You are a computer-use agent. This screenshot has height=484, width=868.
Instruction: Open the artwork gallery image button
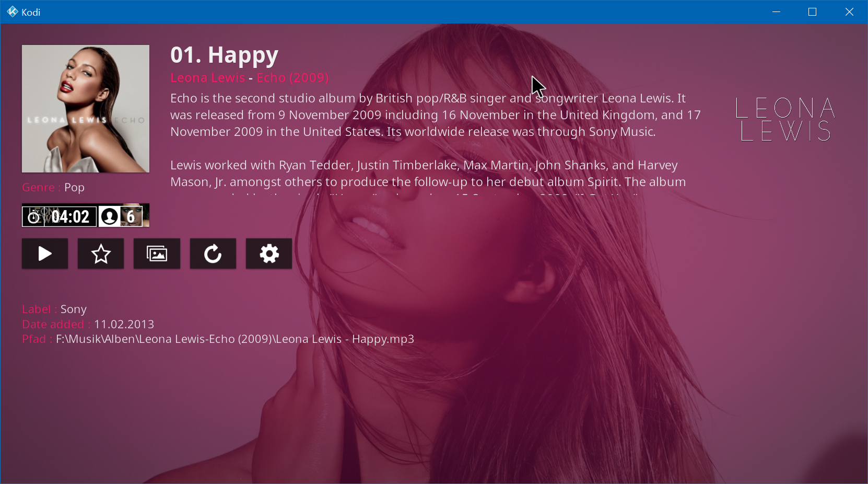pyautogui.click(x=157, y=253)
